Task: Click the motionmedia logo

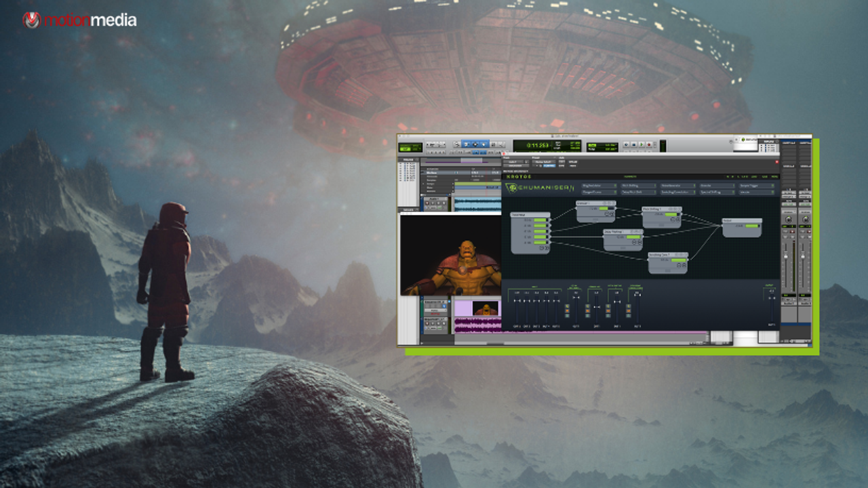Action: (x=79, y=20)
